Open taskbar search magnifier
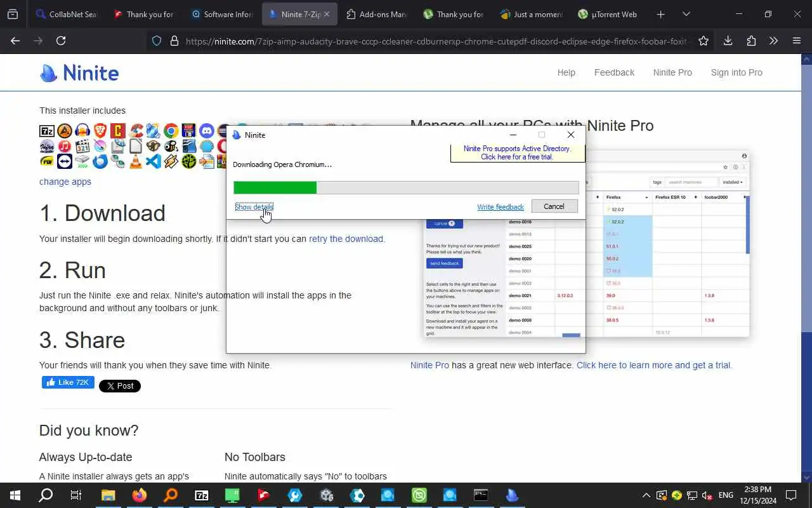This screenshot has width=812, height=508. [x=46, y=495]
